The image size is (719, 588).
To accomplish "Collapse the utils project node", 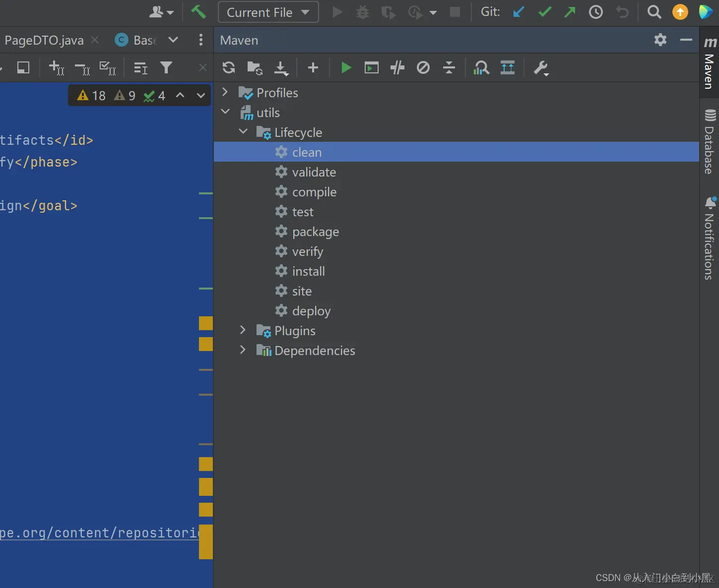I will click(x=225, y=112).
